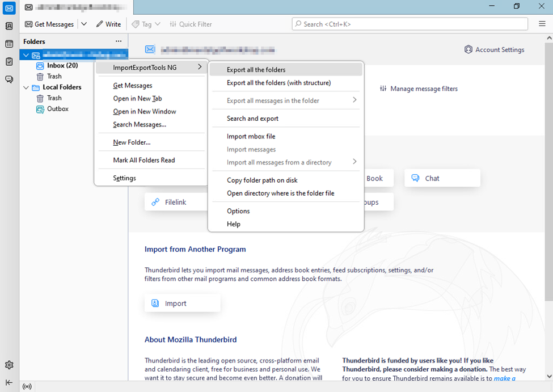Click the Get Messages toolbar button
553x392 pixels.
[49, 24]
